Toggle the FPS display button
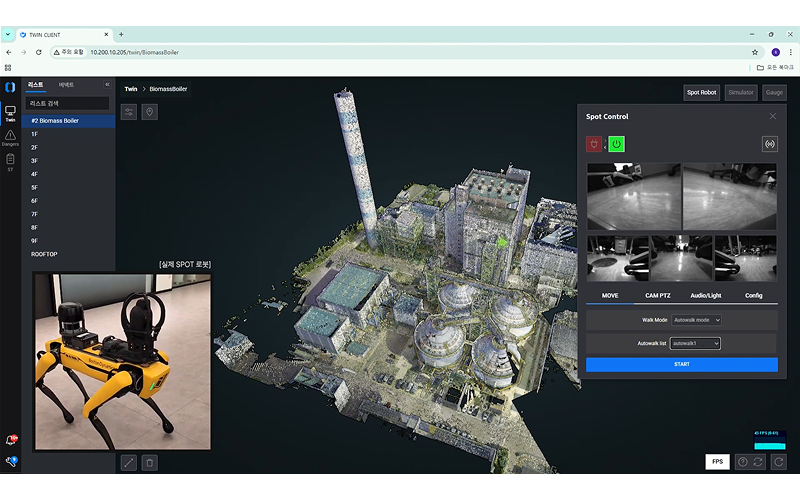This screenshot has height=500, width=800. (x=716, y=462)
